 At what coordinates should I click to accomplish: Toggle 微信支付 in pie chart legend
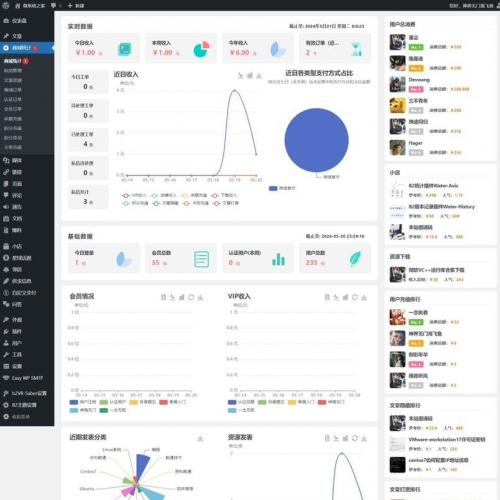(282, 188)
